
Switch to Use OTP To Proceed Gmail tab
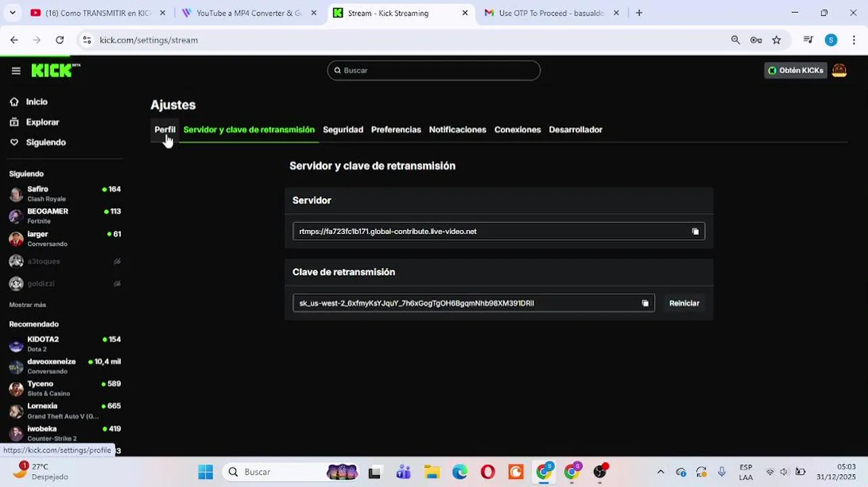[x=552, y=13]
